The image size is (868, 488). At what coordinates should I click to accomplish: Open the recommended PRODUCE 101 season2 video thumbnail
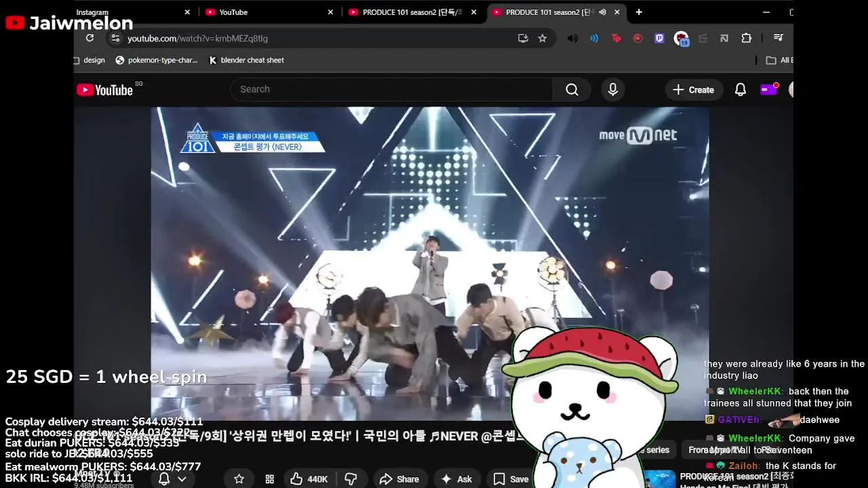[x=659, y=479]
